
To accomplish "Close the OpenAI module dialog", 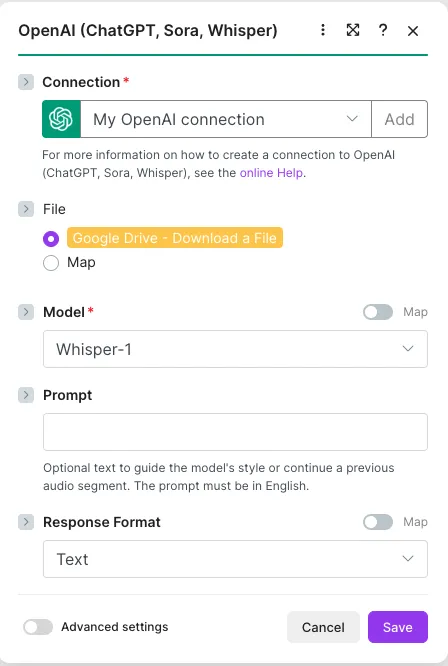I will 413,31.
